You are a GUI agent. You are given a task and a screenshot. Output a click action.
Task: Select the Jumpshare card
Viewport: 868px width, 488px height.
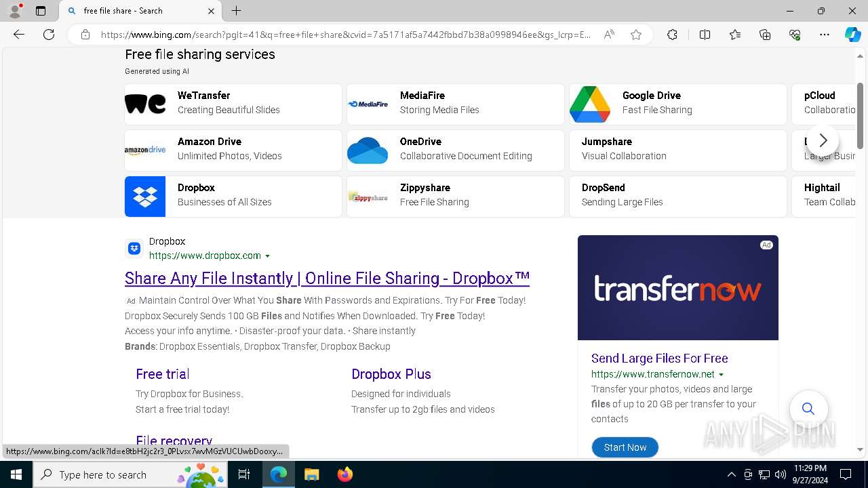678,150
